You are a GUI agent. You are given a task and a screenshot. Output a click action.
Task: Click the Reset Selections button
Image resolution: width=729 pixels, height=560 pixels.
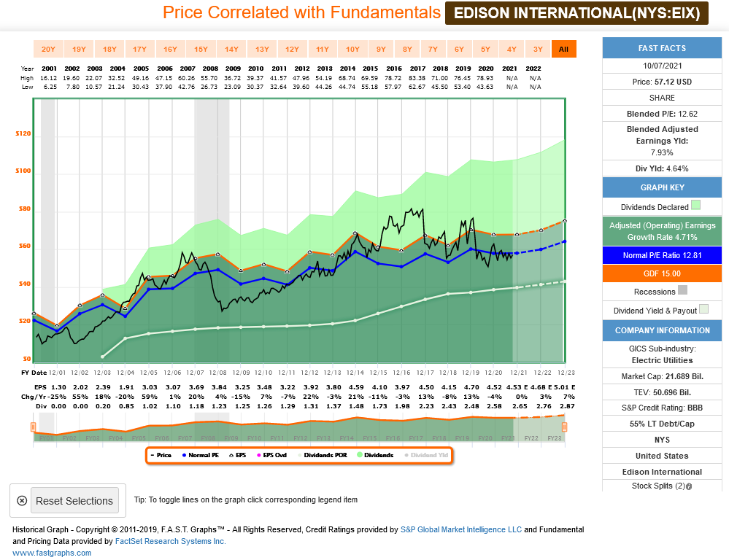click(x=74, y=500)
